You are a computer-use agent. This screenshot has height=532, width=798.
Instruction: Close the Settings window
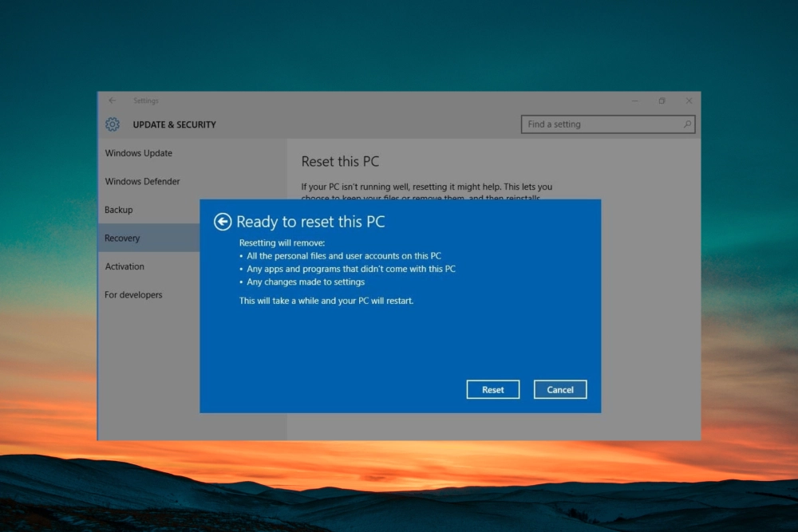coord(689,100)
